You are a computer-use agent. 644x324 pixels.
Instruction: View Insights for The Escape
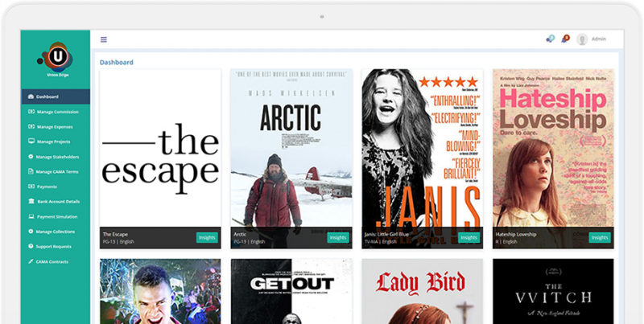click(x=207, y=238)
